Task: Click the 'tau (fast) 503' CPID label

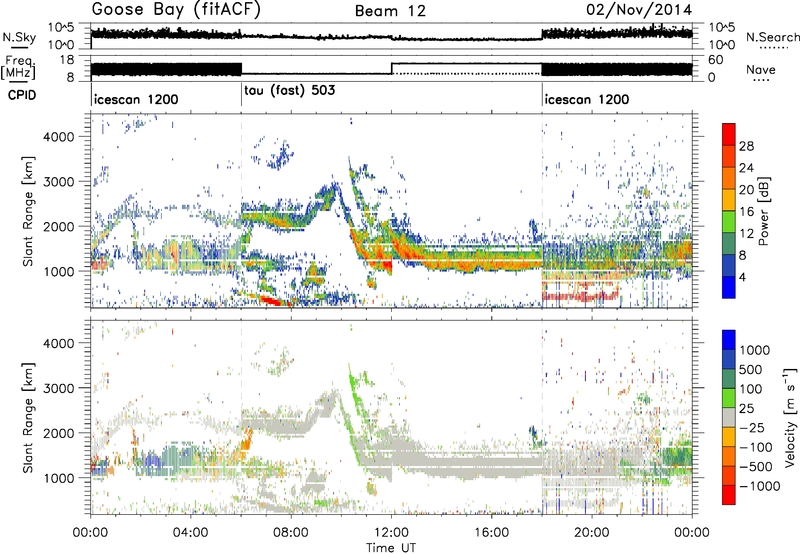Action: tap(290, 91)
